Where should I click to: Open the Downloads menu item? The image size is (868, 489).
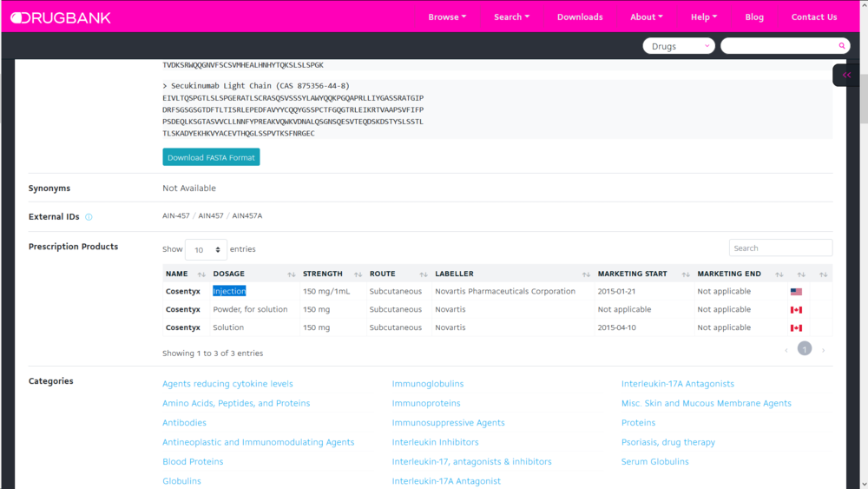pyautogui.click(x=580, y=17)
